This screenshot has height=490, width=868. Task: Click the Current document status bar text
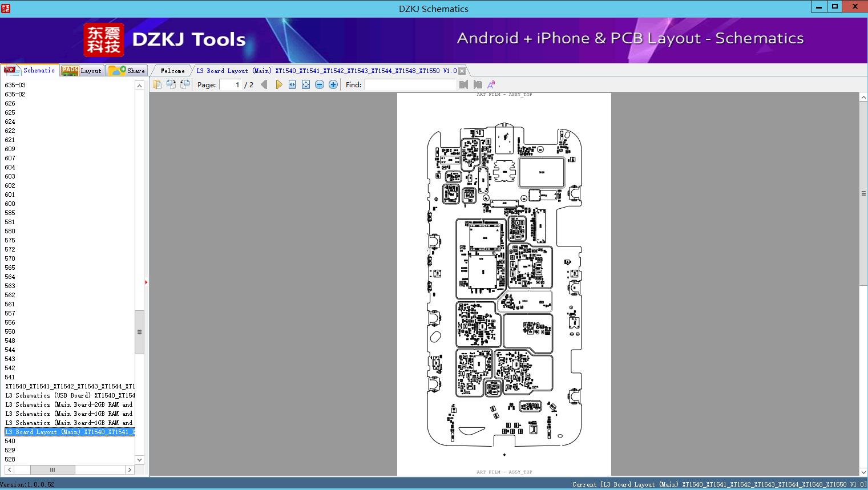tap(719, 484)
